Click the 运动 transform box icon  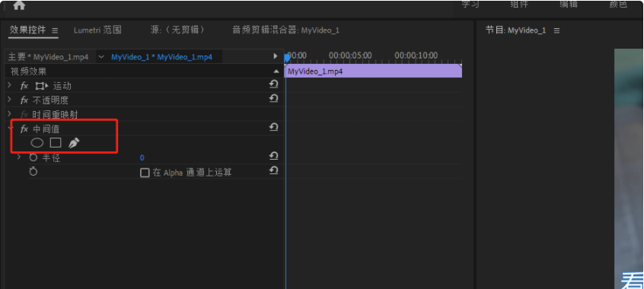pos(41,86)
